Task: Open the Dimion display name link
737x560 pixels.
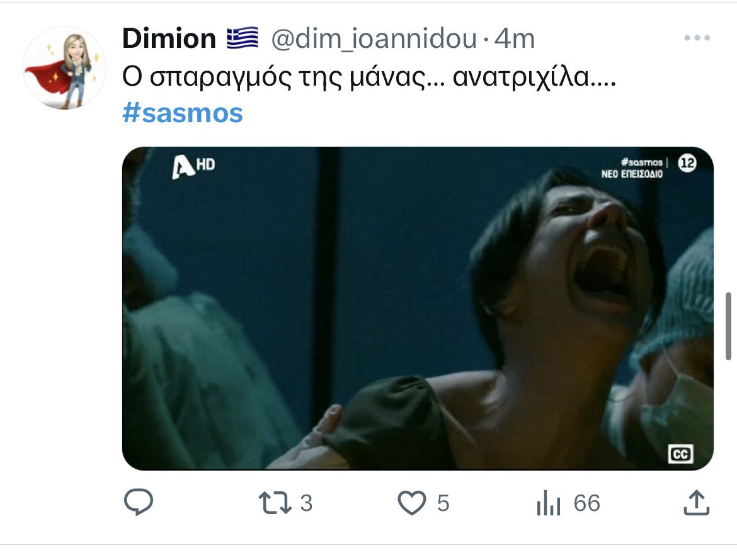Action: tap(169, 38)
